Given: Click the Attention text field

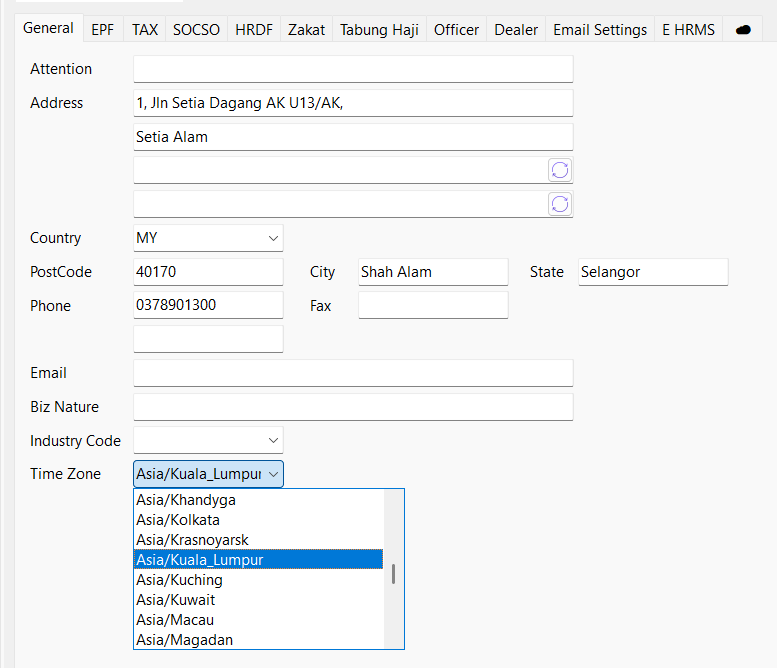Looking at the screenshot, I should (x=352, y=69).
